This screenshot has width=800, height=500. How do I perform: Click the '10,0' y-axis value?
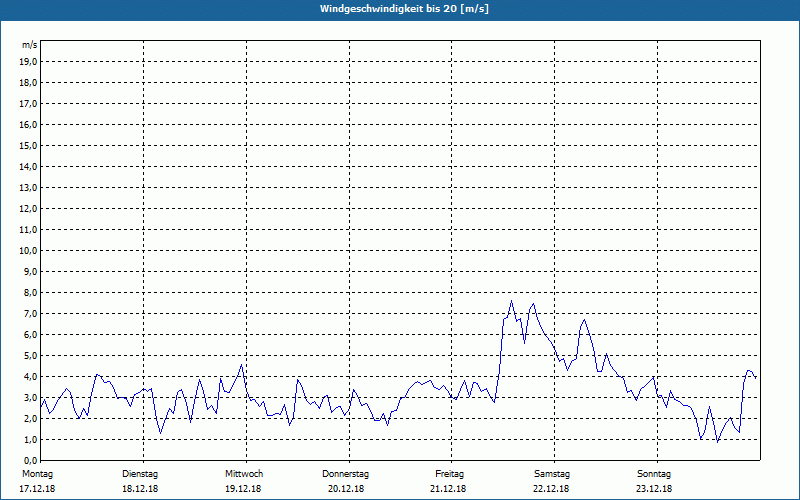click(x=28, y=251)
